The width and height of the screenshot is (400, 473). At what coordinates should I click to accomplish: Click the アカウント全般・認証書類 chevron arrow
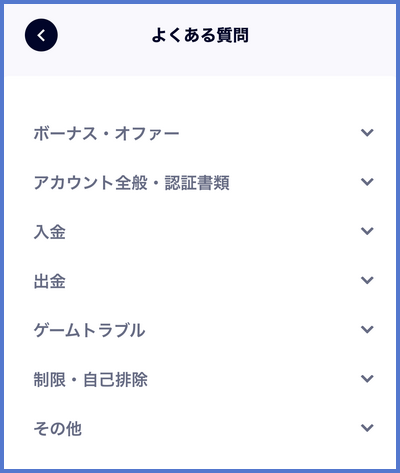tap(367, 182)
